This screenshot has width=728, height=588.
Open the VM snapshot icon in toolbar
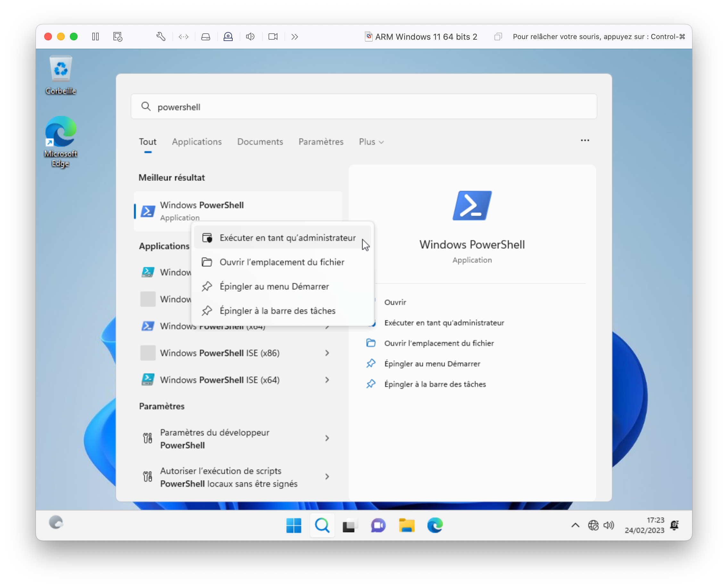(118, 37)
